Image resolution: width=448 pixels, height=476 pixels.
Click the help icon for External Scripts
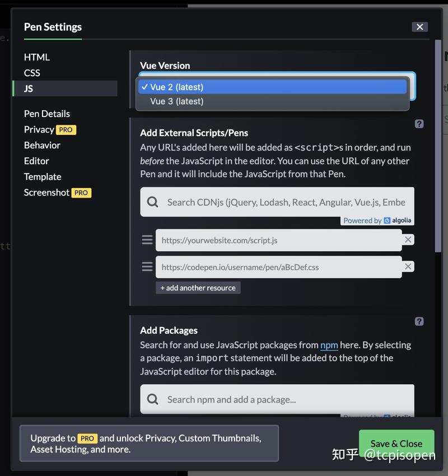click(x=419, y=124)
